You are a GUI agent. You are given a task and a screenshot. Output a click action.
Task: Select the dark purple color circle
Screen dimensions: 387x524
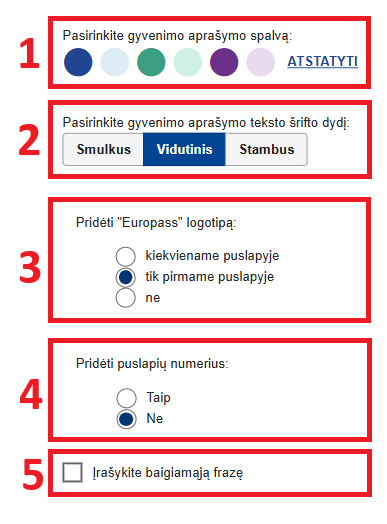coord(224,62)
